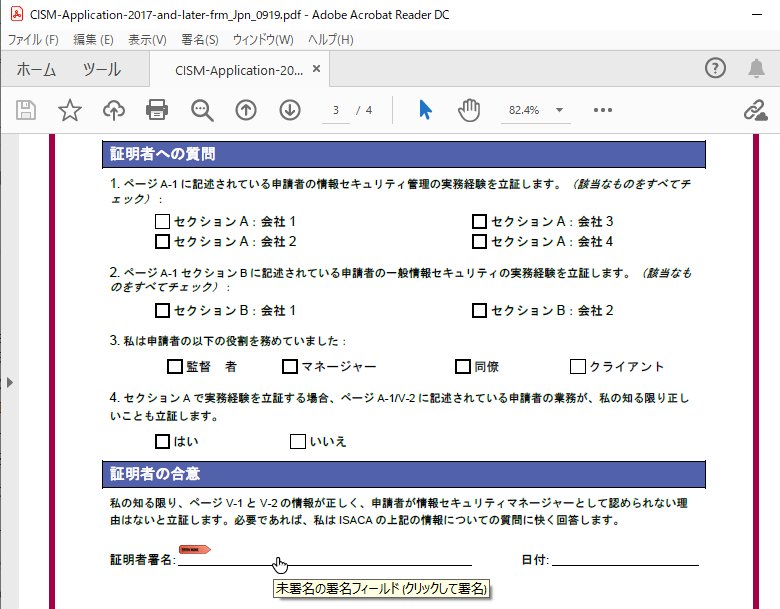The width and height of the screenshot is (780, 609).
Task: Tick the セクション B：会社 2 checkbox
Action: 479,311
